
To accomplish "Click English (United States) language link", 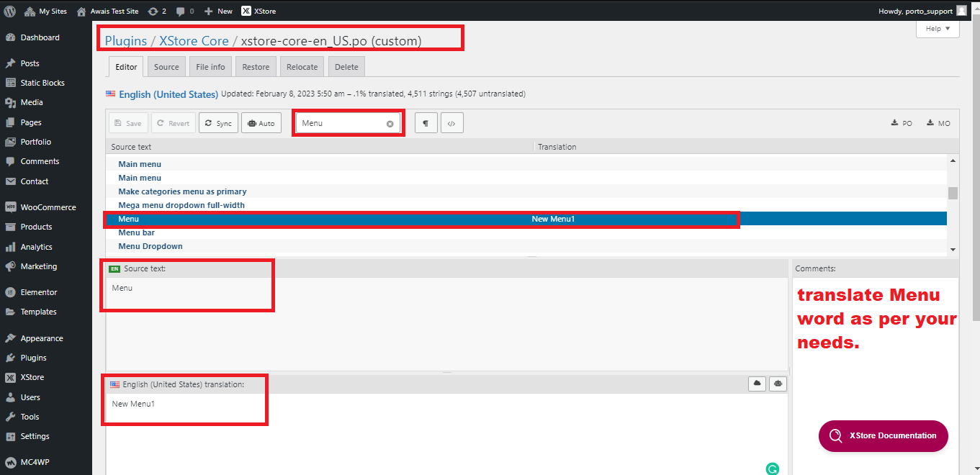I will pos(168,94).
